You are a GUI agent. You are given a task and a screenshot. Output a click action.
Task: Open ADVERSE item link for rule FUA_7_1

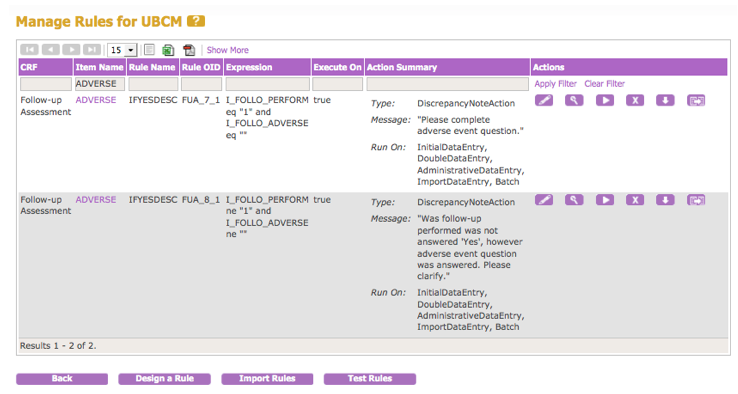(96, 100)
